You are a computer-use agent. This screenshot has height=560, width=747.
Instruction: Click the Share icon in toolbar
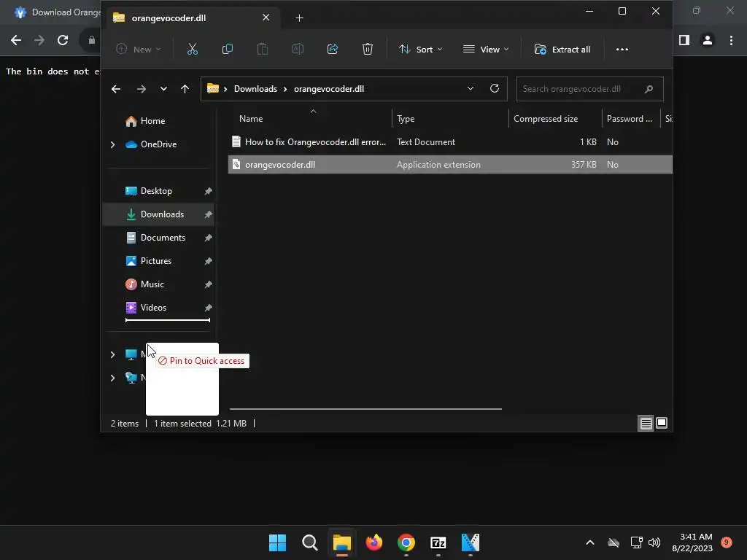coord(333,49)
